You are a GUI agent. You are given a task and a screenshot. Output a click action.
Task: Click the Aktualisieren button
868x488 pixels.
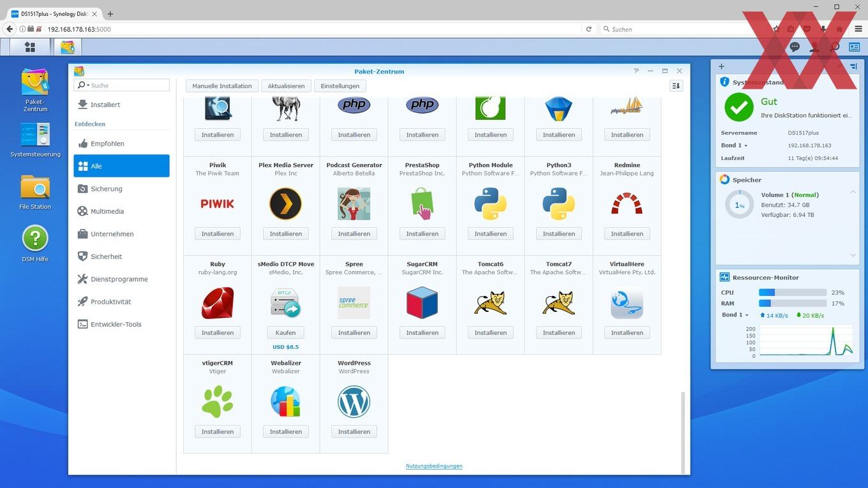(286, 85)
